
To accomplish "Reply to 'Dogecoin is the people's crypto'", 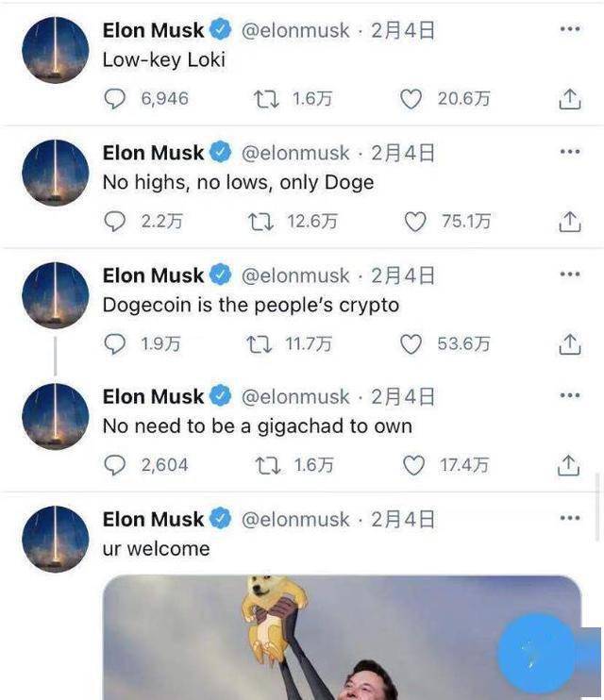I will point(115,344).
